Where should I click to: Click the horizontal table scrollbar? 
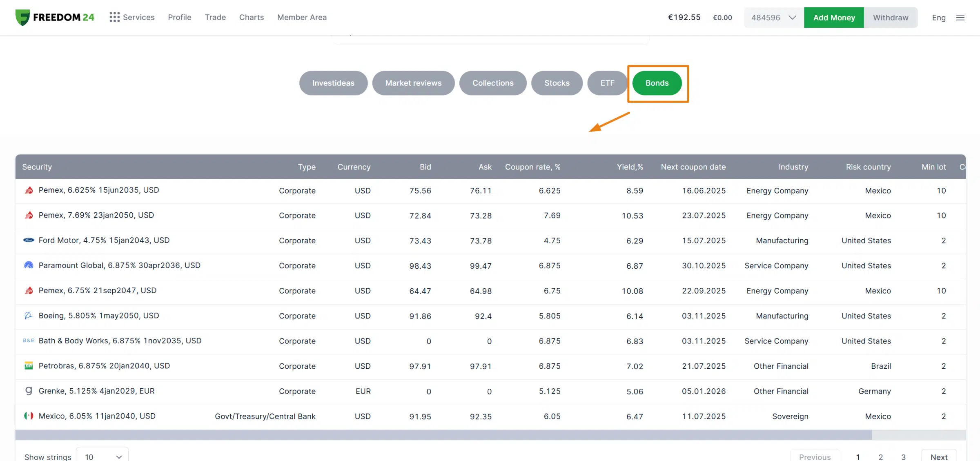tap(443, 435)
